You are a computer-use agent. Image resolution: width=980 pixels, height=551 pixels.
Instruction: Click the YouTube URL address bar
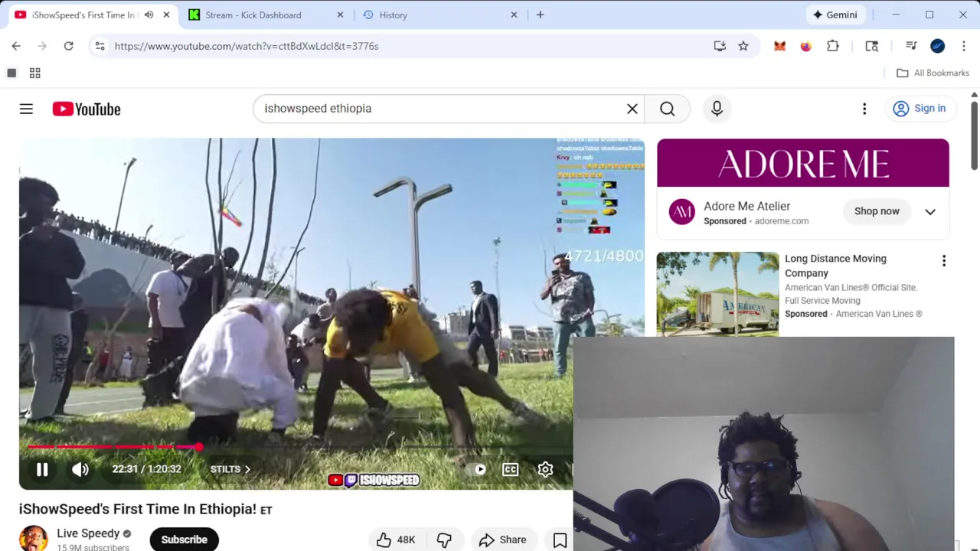pos(247,46)
